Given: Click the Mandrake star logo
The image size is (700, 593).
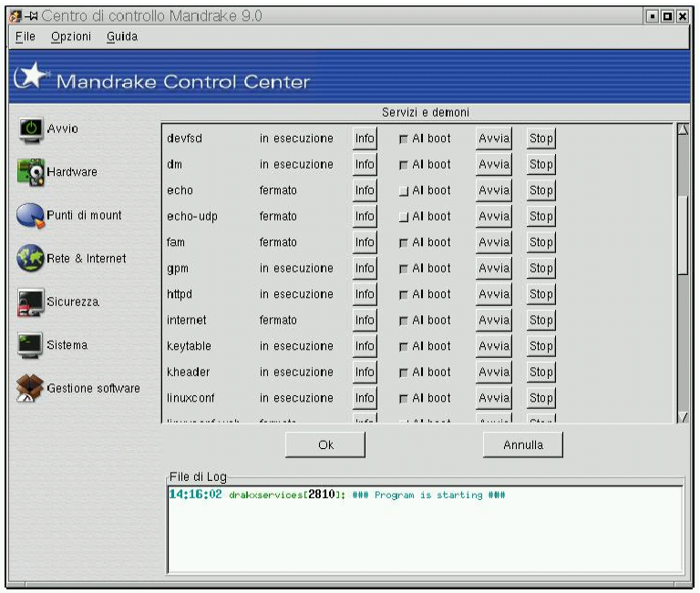Looking at the screenshot, I should [x=29, y=80].
